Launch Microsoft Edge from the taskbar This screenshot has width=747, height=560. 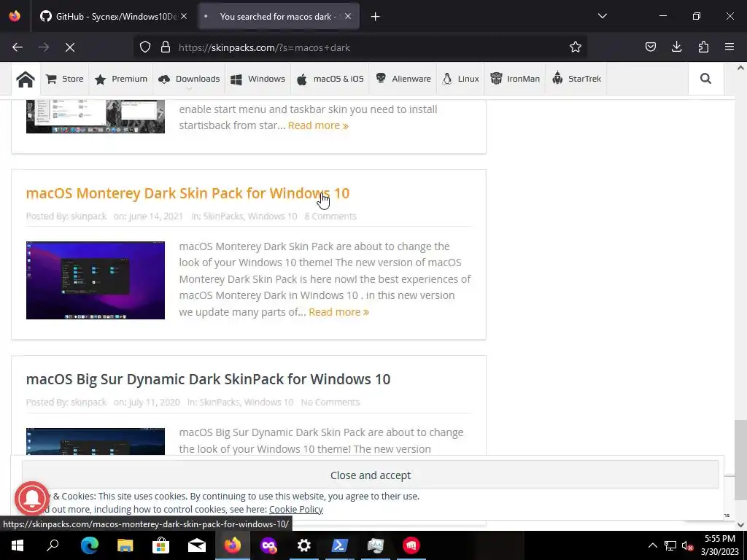point(89,545)
